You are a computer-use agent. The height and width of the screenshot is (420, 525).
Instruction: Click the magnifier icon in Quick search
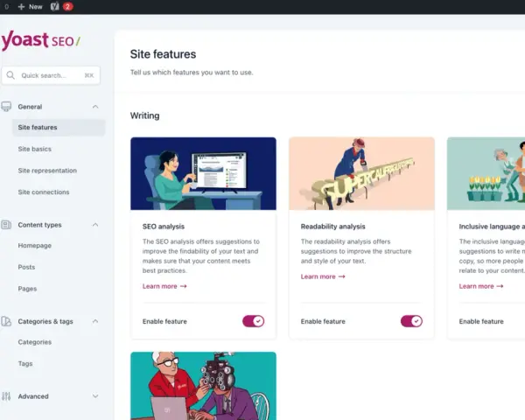click(x=10, y=75)
